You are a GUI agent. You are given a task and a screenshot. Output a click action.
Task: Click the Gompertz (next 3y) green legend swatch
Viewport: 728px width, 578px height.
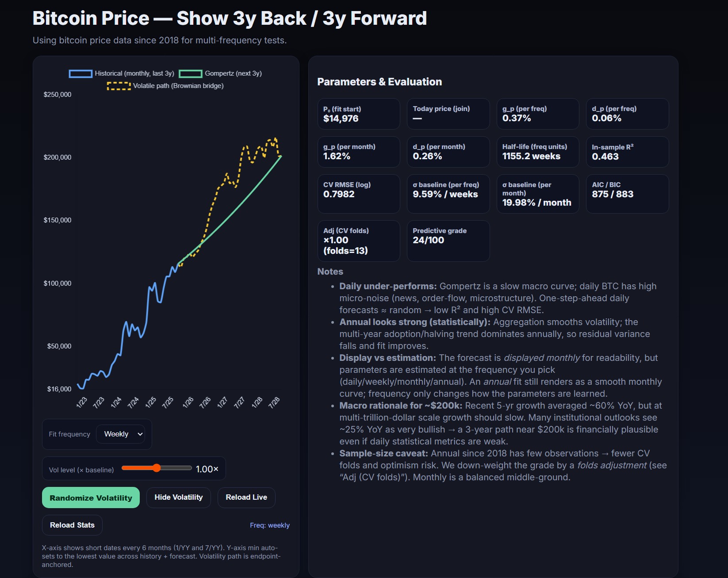pyautogui.click(x=190, y=73)
